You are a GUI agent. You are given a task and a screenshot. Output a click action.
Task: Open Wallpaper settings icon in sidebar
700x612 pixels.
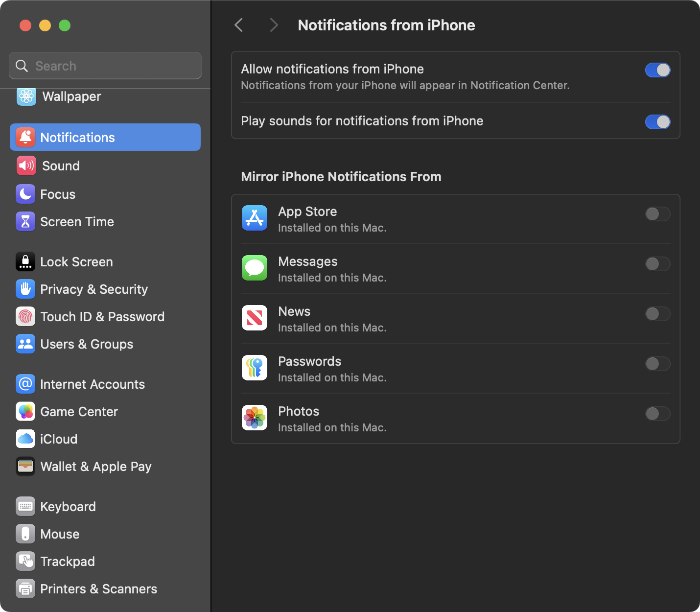(26, 96)
